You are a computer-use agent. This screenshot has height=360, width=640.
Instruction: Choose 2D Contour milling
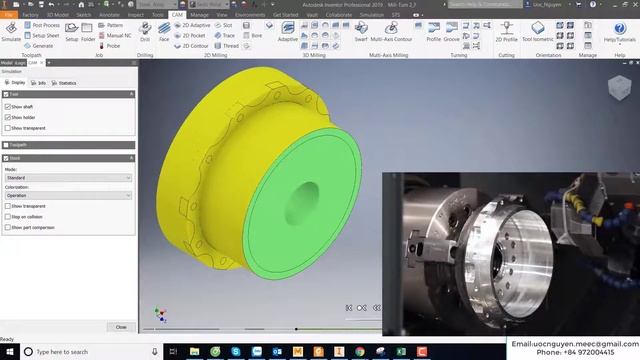point(191,46)
